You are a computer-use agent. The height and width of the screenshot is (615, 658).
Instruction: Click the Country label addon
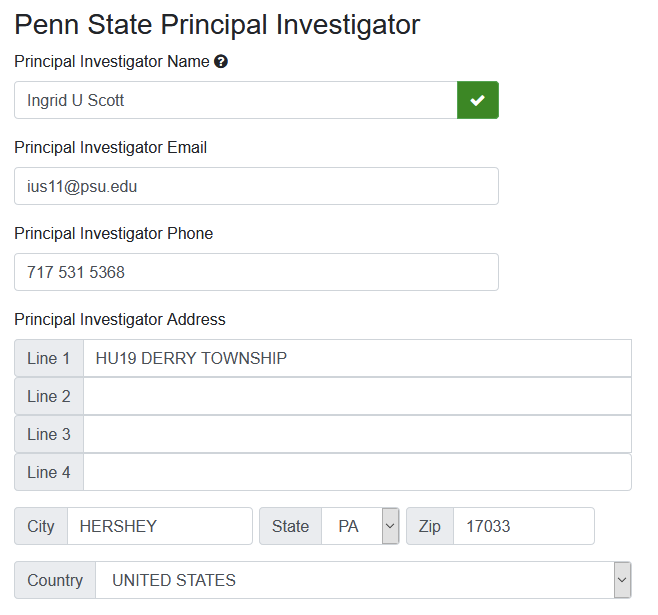click(x=55, y=580)
